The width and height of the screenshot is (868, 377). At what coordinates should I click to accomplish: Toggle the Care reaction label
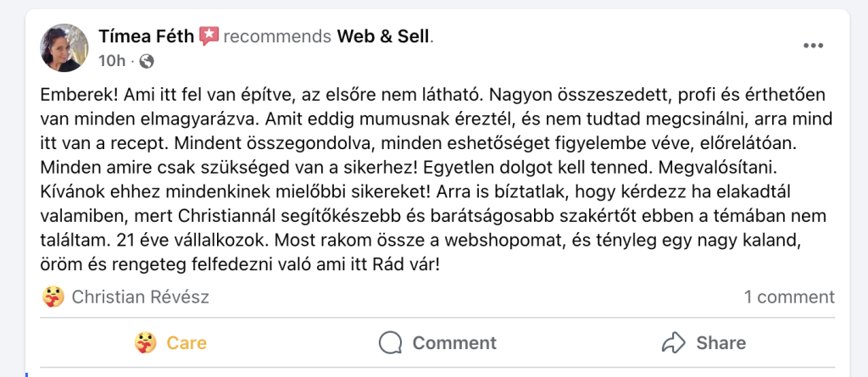coord(186,342)
